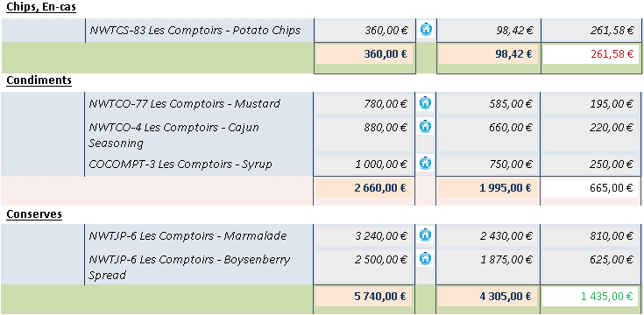Select COCOMPT-3 Les Comptoirs Syrup product
This screenshot has height=315, width=644.
(180, 164)
